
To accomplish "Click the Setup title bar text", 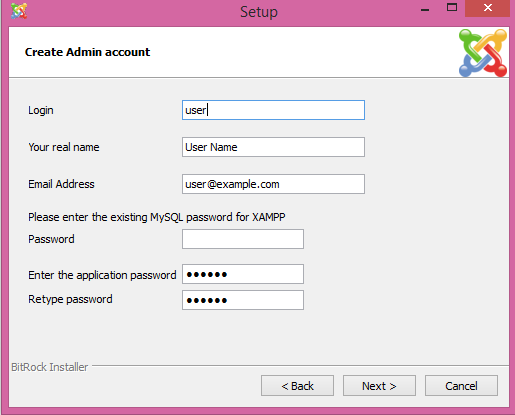I will pos(259,12).
